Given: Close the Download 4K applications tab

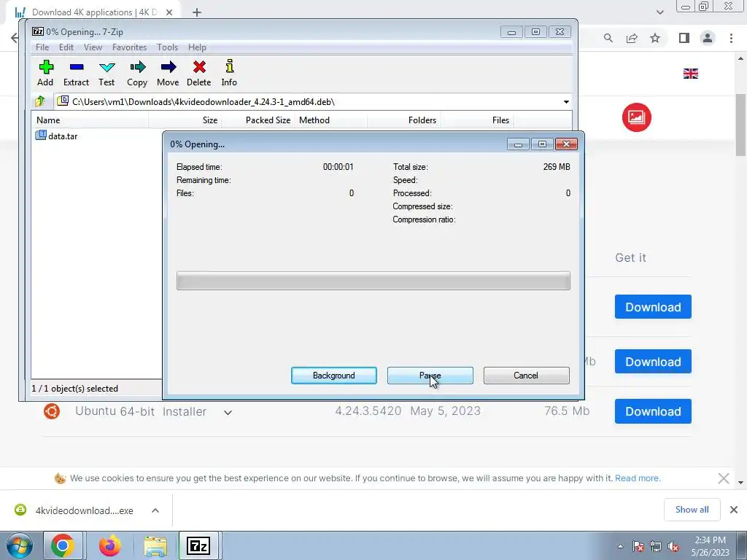Looking at the screenshot, I should tap(169, 12).
